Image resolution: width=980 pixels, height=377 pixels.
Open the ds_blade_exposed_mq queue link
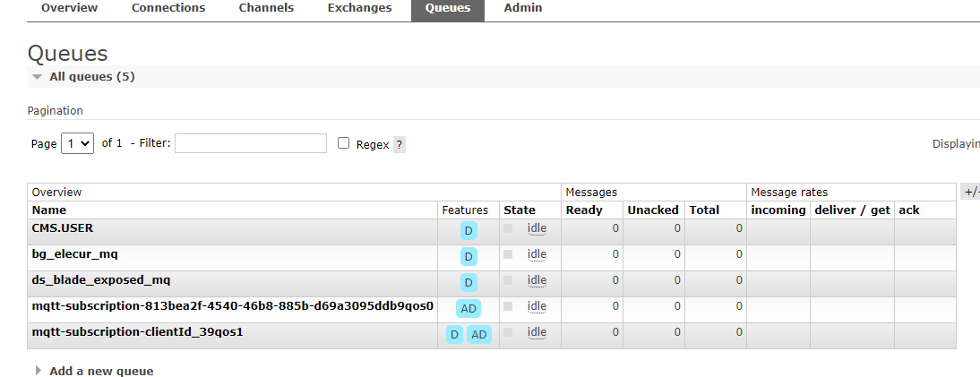click(101, 280)
